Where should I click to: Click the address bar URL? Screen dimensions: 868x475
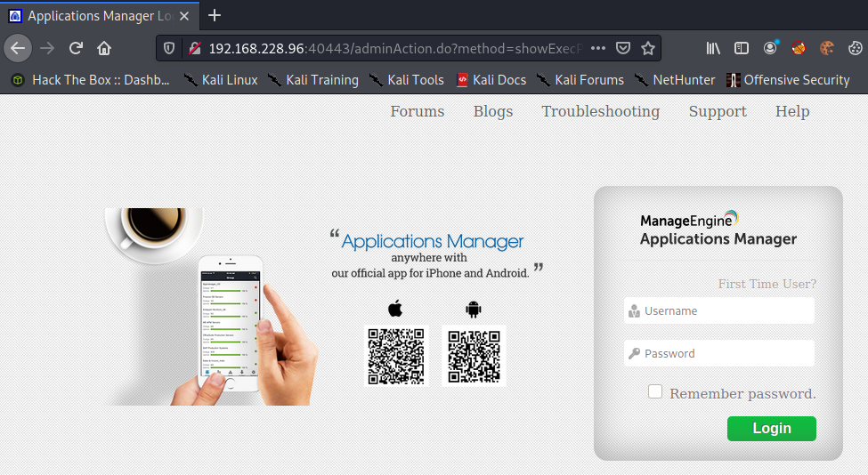395,49
